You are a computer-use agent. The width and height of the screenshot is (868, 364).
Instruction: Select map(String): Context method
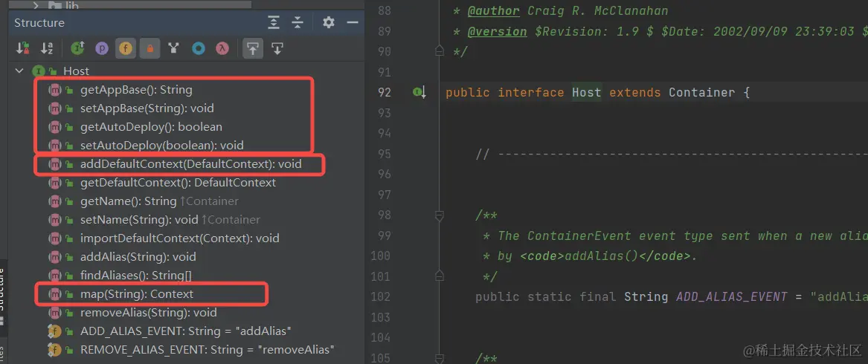point(137,293)
